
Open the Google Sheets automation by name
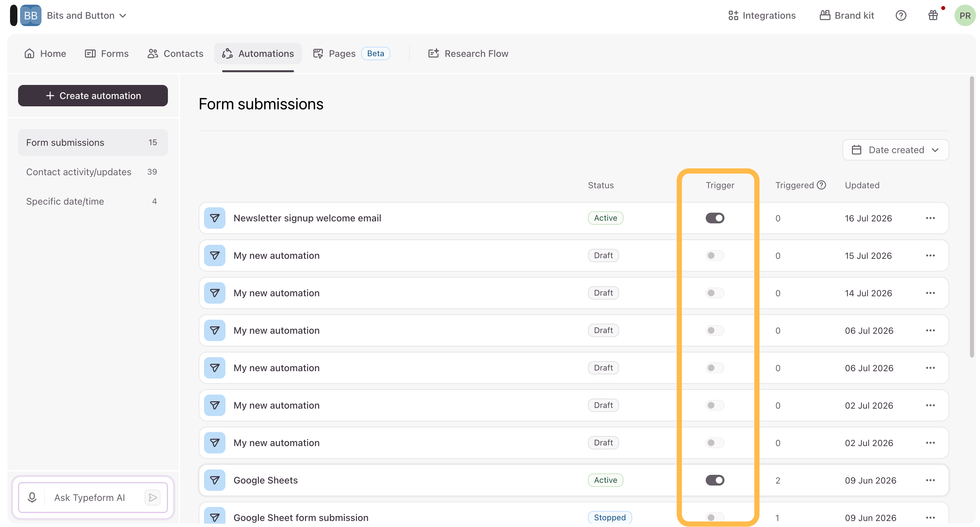(266, 480)
